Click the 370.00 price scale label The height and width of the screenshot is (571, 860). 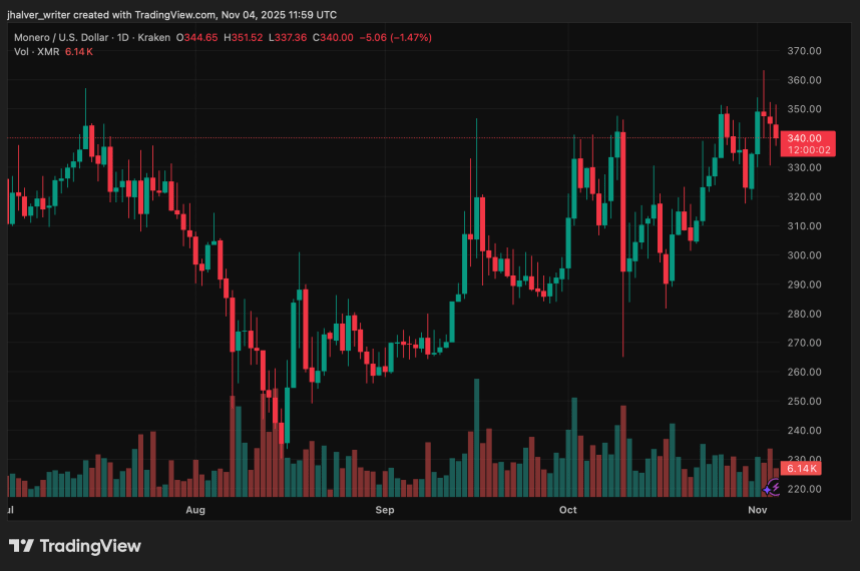click(x=804, y=51)
